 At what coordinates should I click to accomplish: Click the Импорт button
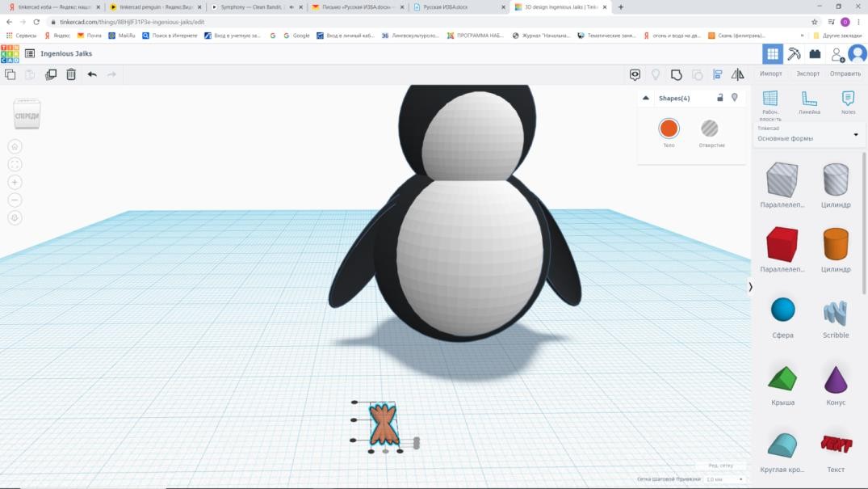pyautogui.click(x=770, y=74)
